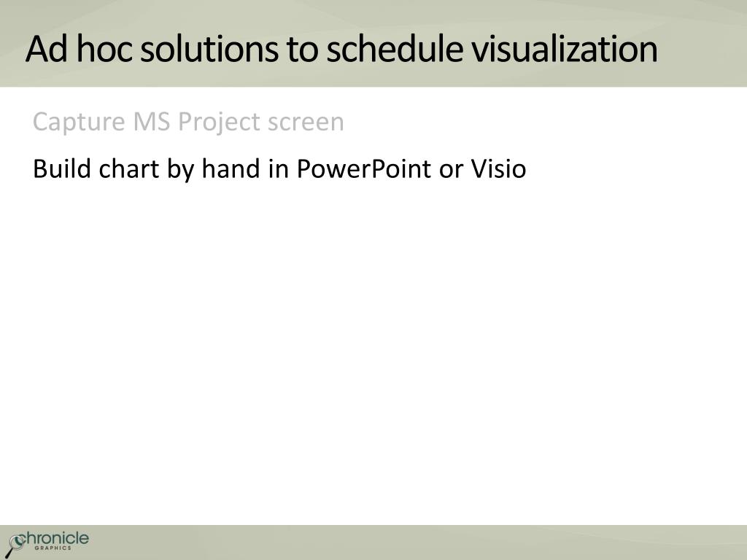Click the word solutions in the title
The image size is (747, 560).
coord(209,48)
